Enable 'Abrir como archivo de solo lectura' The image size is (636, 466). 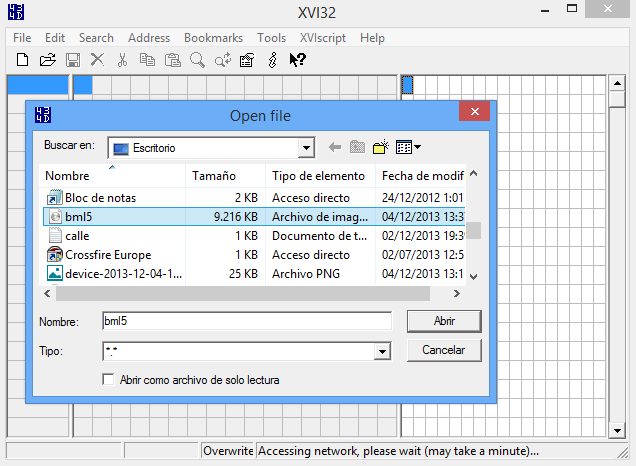(x=109, y=380)
